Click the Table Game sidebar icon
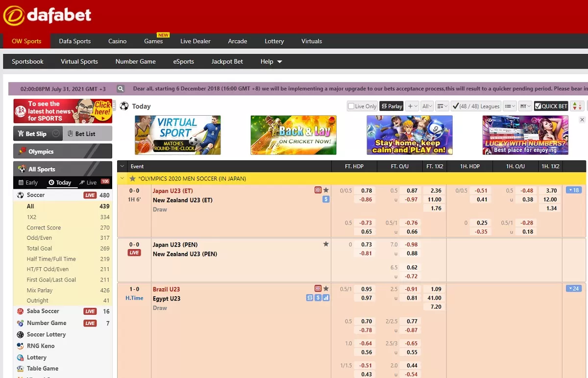The image size is (588, 378). (20, 369)
